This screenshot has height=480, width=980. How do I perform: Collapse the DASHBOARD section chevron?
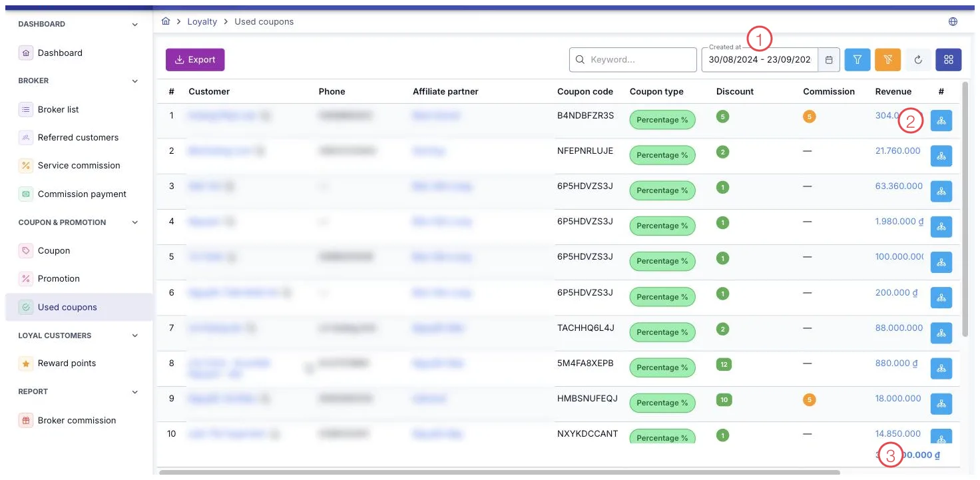[x=135, y=25]
